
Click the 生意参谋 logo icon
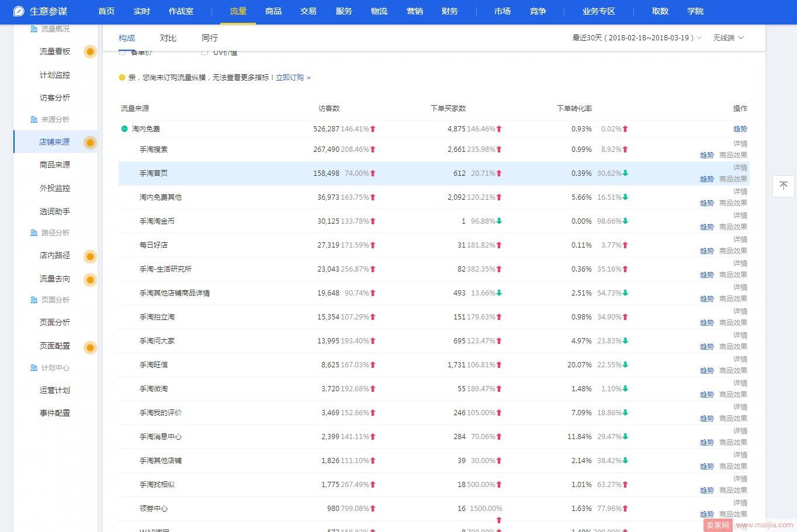[19, 11]
